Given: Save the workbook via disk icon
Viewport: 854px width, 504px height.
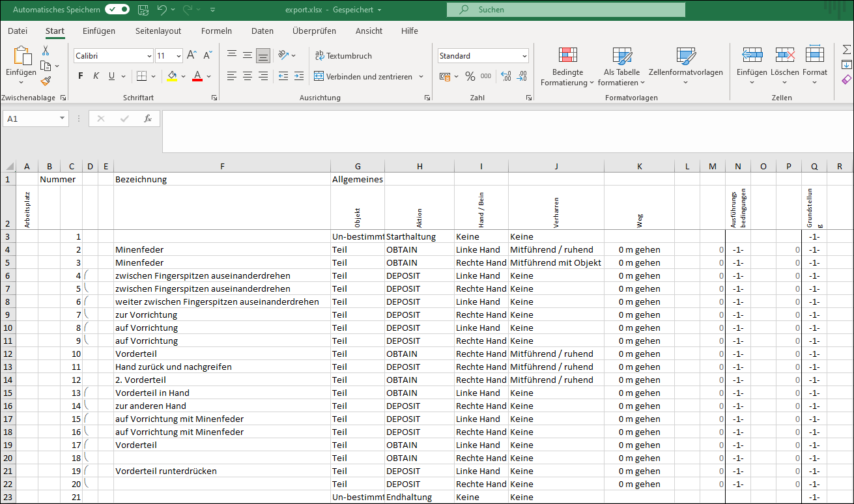Looking at the screenshot, I should pos(143,10).
